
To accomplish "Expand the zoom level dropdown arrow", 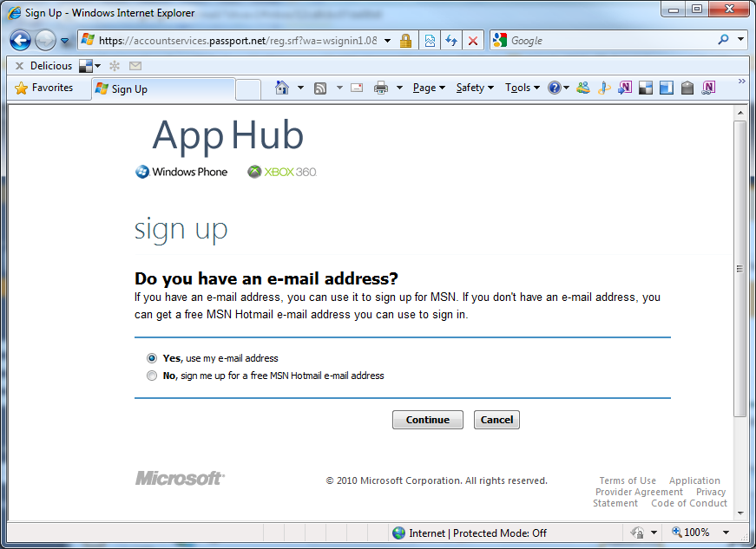I will (726, 533).
